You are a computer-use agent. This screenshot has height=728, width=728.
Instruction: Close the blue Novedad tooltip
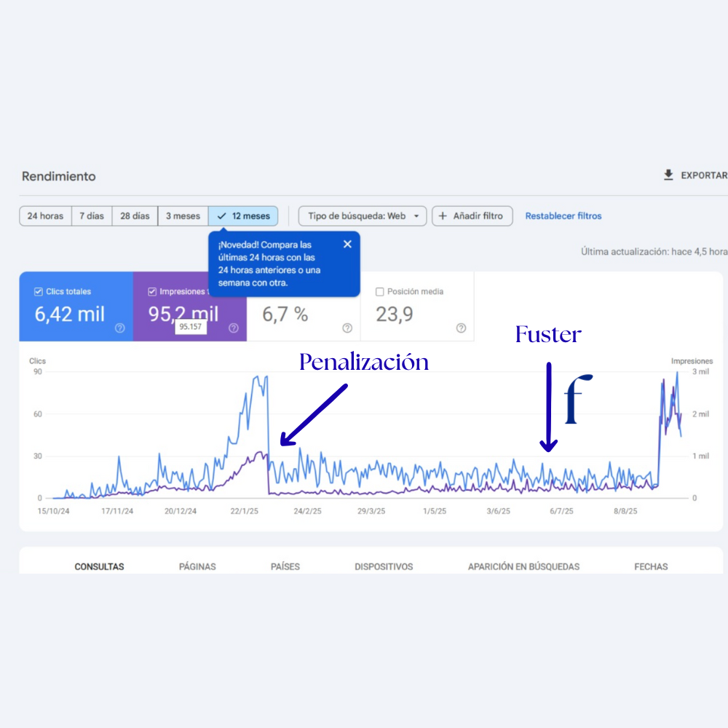point(347,245)
